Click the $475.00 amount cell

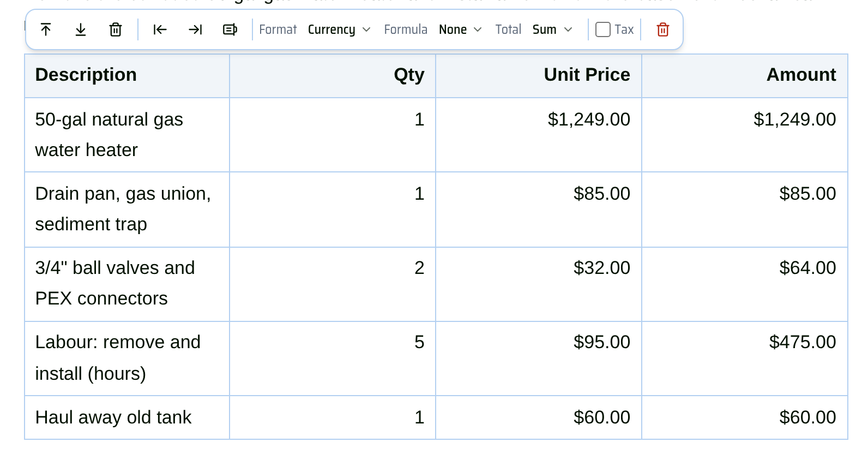[x=745, y=359]
